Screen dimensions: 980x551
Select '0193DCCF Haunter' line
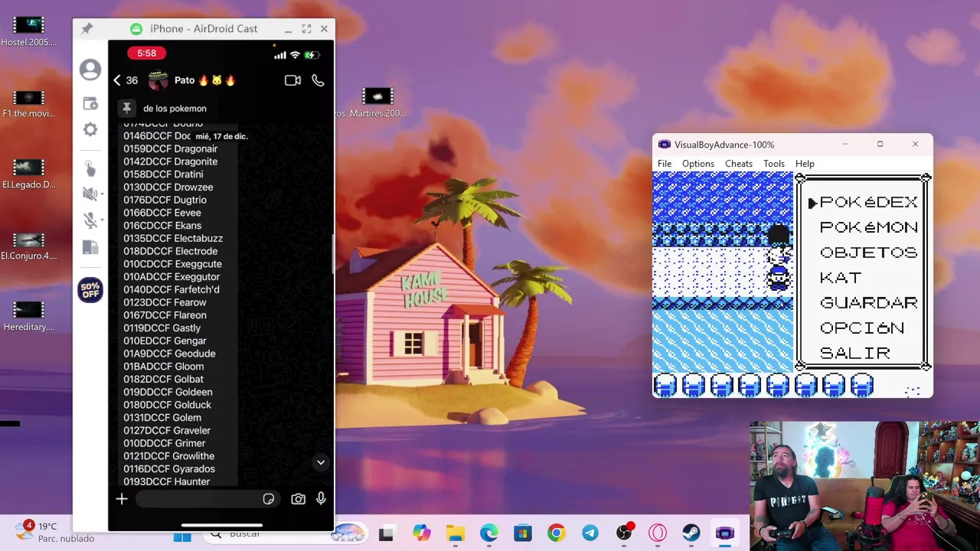tap(167, 481)
